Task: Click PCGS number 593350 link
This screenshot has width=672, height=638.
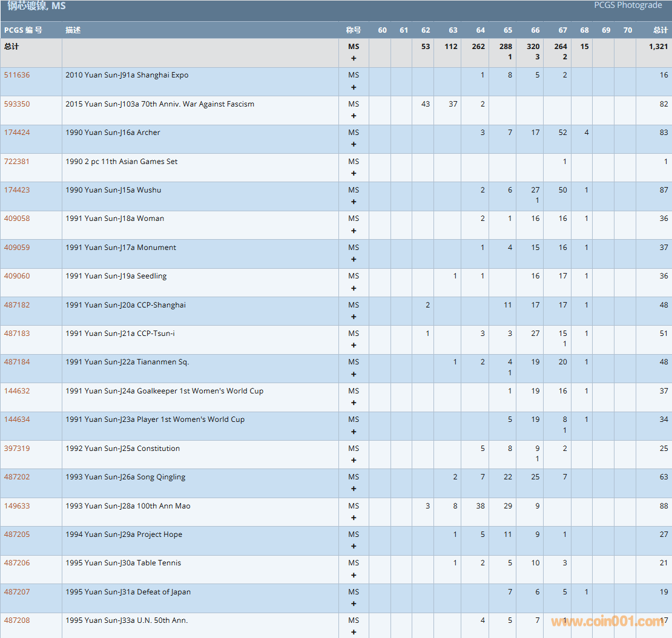Action: (17, 104)
